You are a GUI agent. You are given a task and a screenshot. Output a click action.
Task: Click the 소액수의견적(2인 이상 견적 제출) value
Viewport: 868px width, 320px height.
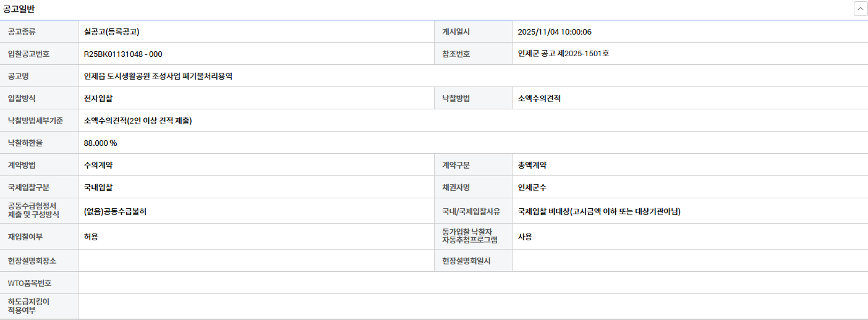(138, 120)
